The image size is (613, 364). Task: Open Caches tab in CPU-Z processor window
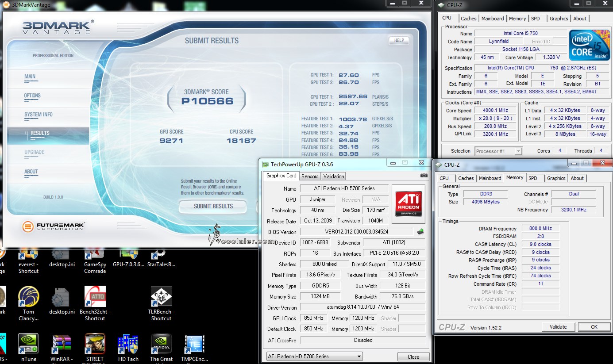pos(468,19)
